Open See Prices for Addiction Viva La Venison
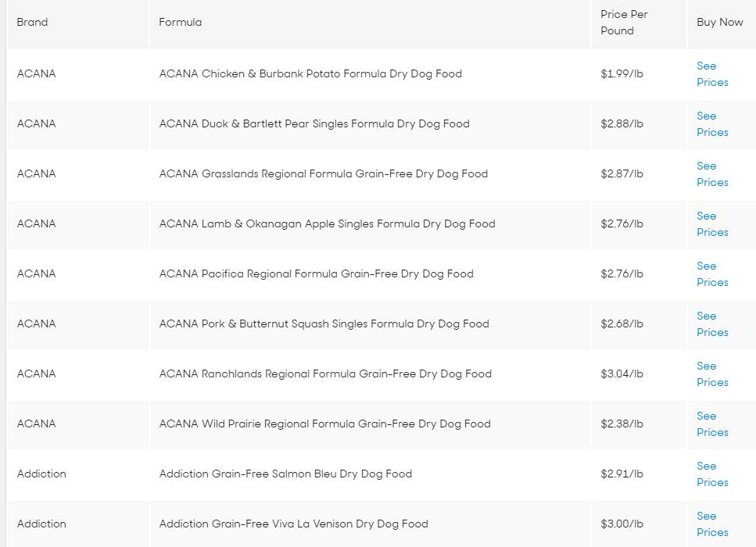The height and width of the screenshot is (547, 756). 711,524
